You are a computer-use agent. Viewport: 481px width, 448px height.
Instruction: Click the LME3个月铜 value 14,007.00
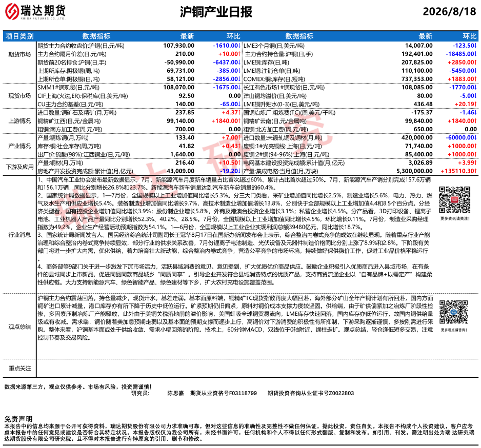(x=419, y=46)
